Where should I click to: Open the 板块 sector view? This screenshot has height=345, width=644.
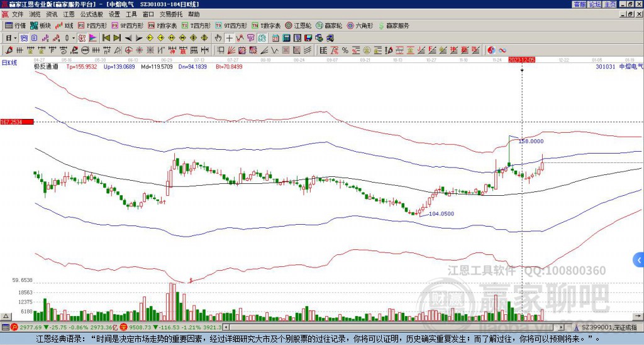click(x=40, y=25)
